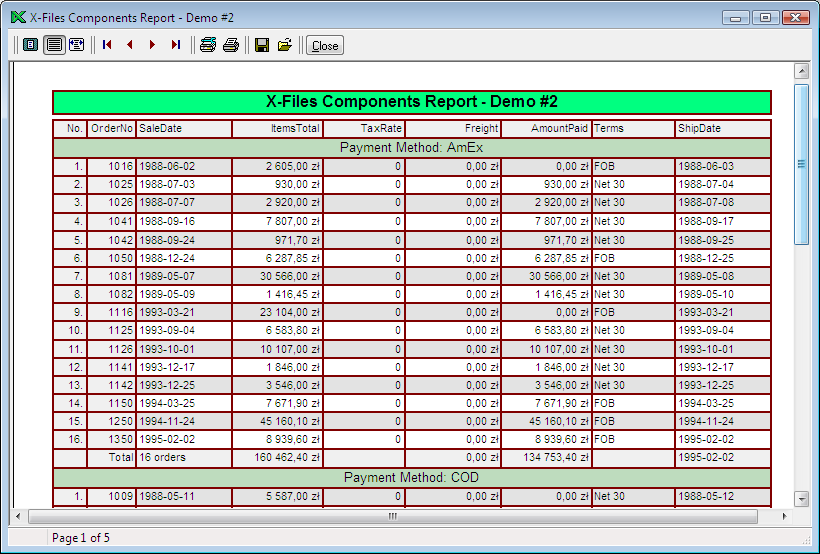
Task: Go to the first page of the report
Action: 107,45
